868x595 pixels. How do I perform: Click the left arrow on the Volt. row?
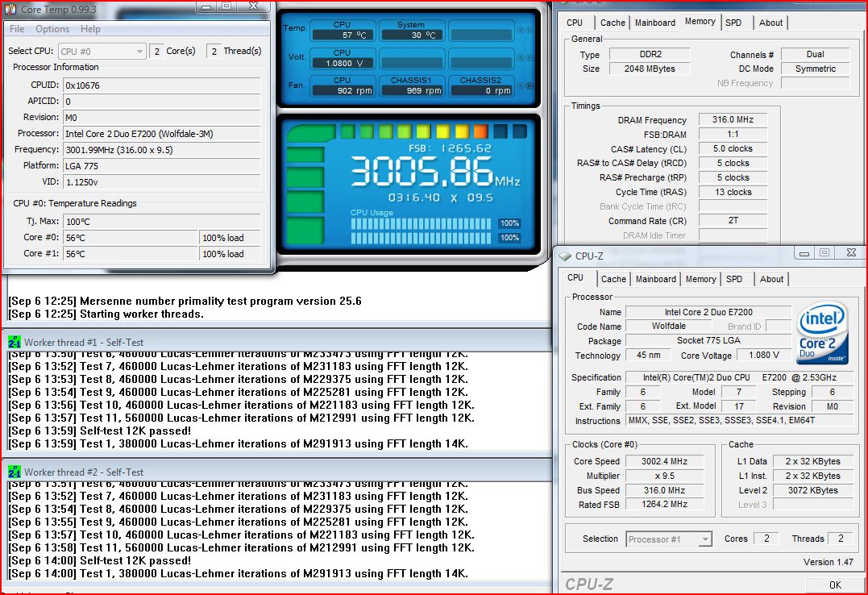(521, 57)
